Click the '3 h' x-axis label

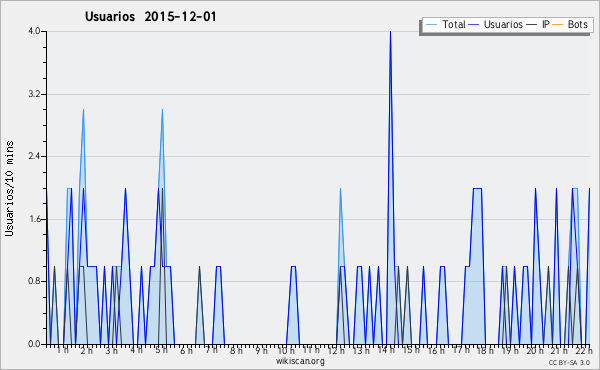tap(111, 350)
